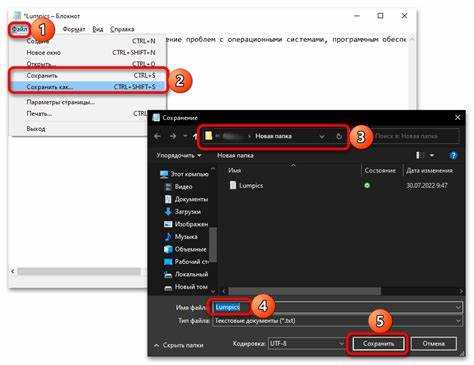
Task: Click Notepad's horizontal scrollbar thumb
Action: pyautogui.click(x=79, y=272)
